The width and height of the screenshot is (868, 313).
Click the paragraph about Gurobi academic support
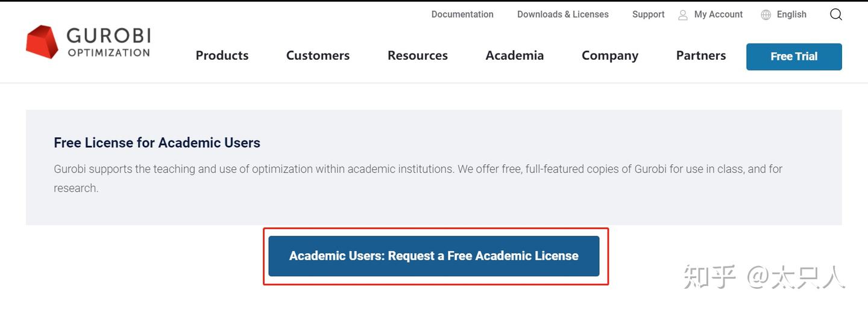click(x=417, y=179)
